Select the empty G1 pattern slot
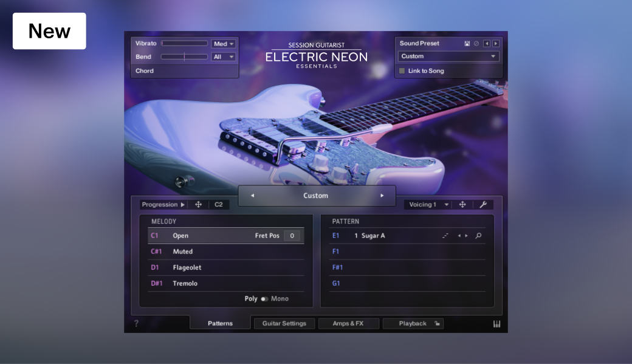Screen dimensions: 632x364 click(x=407, y=283)
